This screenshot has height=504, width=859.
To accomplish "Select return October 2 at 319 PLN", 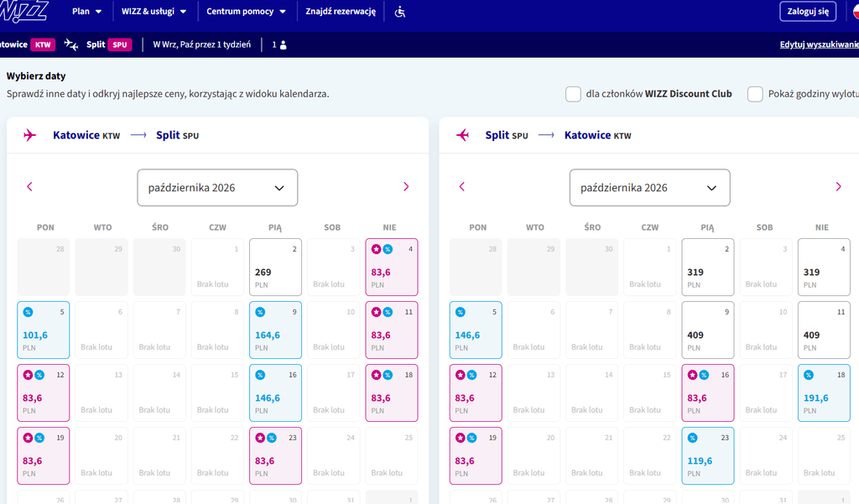I will 708,268.
